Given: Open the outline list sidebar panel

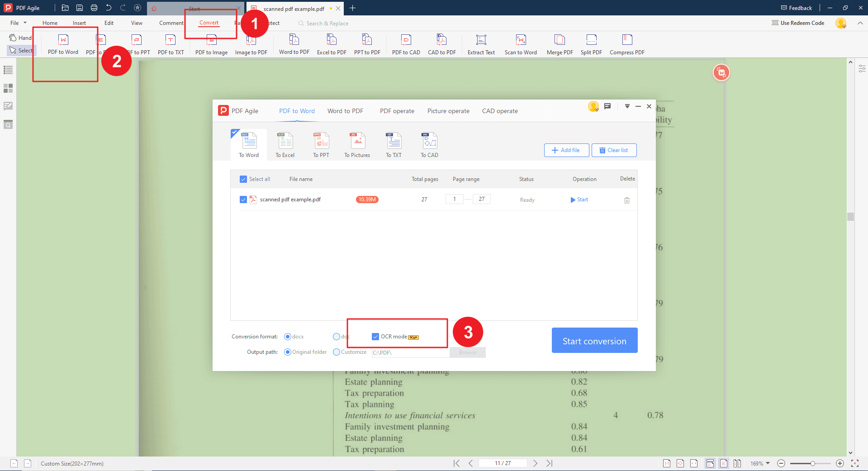Looking at the screenshot, I should pyautogui.click(x=8, y=70).
